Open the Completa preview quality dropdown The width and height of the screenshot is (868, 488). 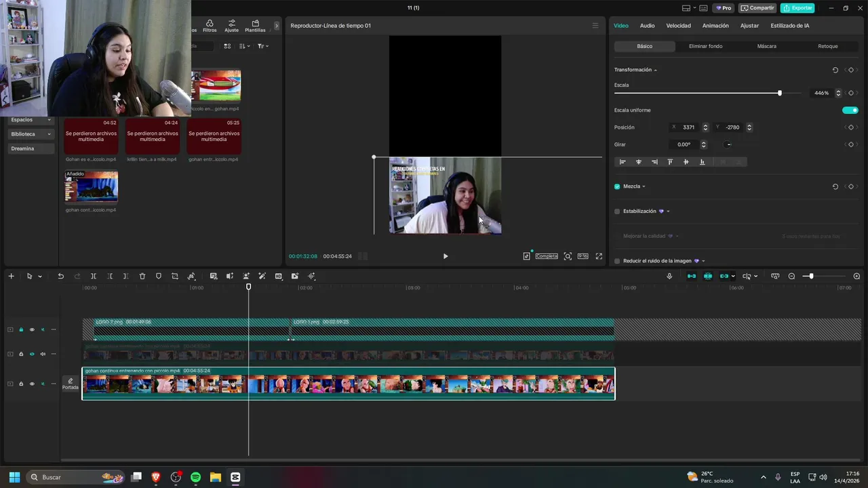tap(547, 256)
